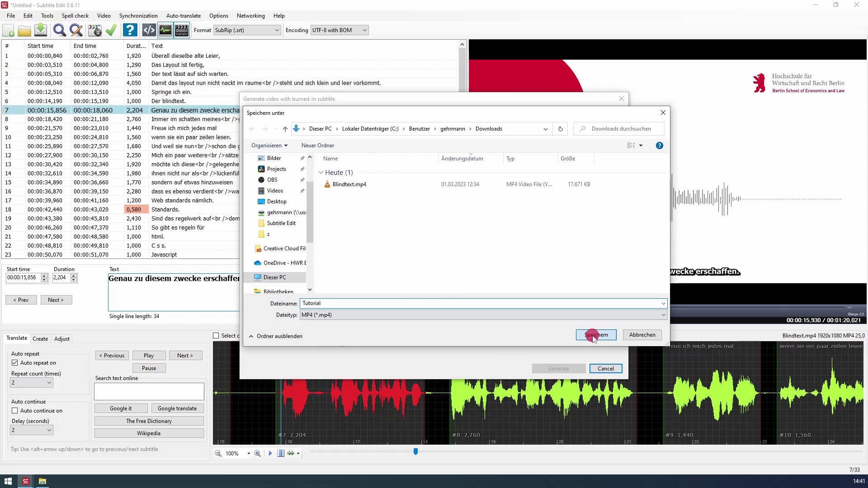868x488 pixels.
Task: Enable the Auto continue on checkbox
Action: tap(15, 411)
